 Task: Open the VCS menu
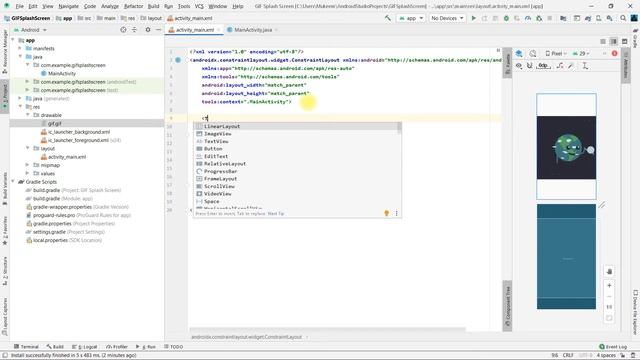coord(199,6)
